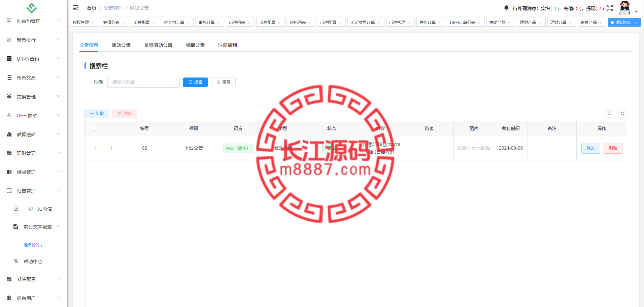Expand the 秒合约管理 menu chevron

[x=59, y=21]
